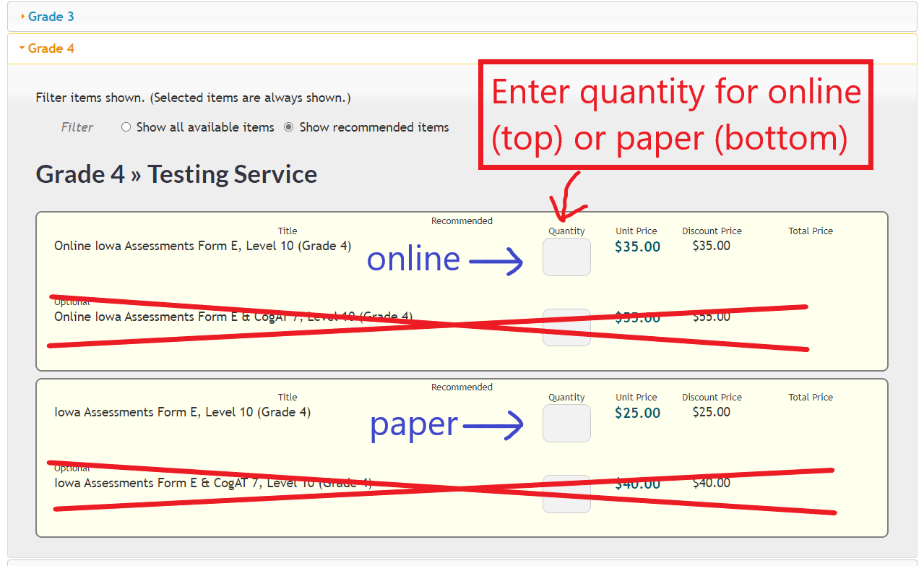The image size is (924, 566).
Task: Click 'Quantity' header in the $25.00 paper card
Action: 566,398
